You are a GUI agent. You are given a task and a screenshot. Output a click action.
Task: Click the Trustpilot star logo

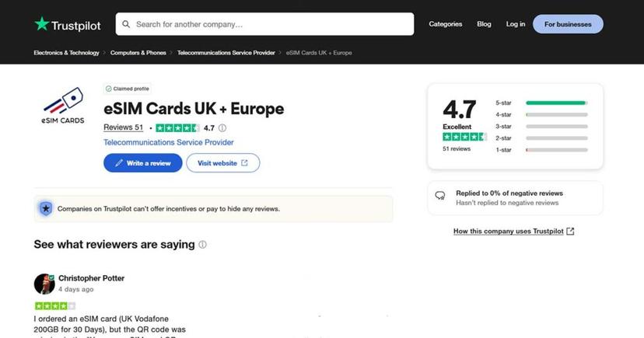[x=41, y=24]
